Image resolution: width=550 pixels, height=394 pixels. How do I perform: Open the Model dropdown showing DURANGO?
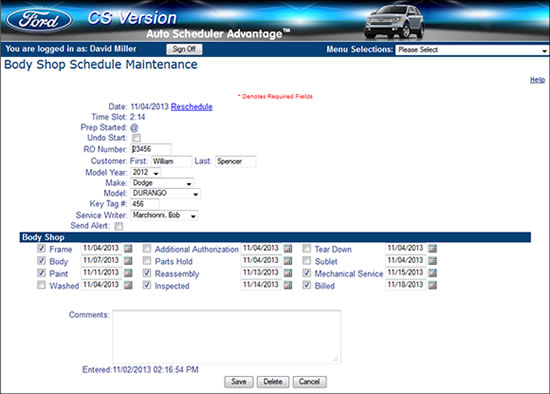pos(165,193)
